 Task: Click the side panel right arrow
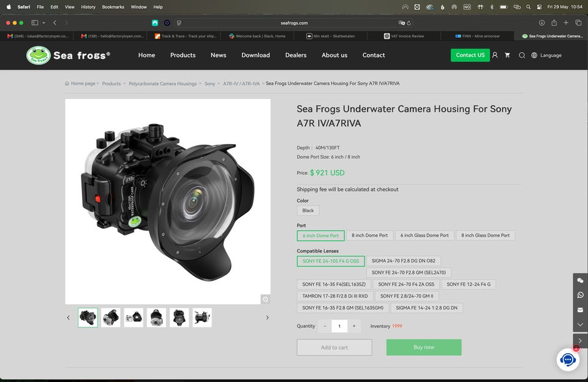point(580,341)
